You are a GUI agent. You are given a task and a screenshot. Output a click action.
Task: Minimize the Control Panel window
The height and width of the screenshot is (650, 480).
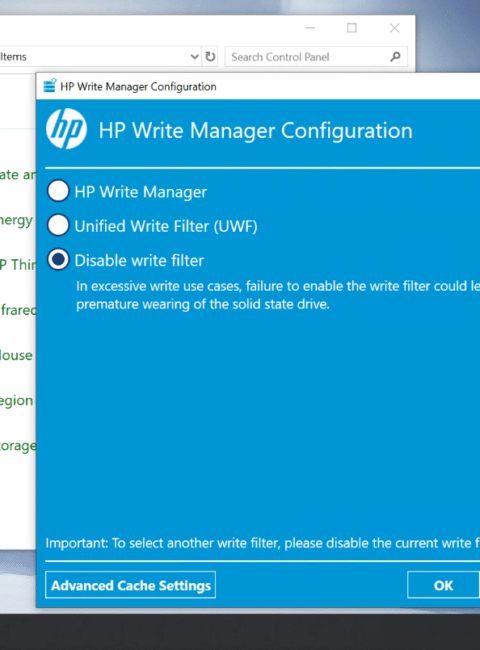pyautogui.click(x=310, y=28)
